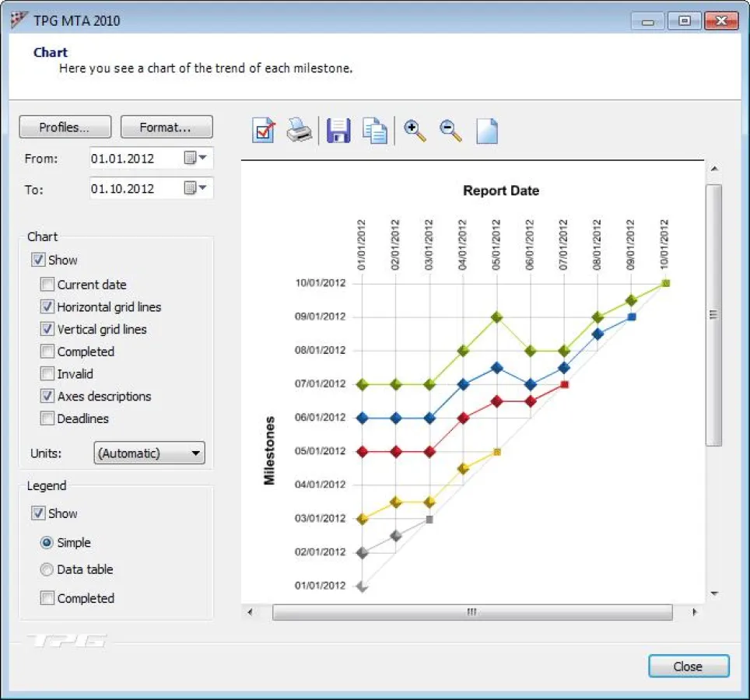Click the Profiles button

click(x=65, y=128)
